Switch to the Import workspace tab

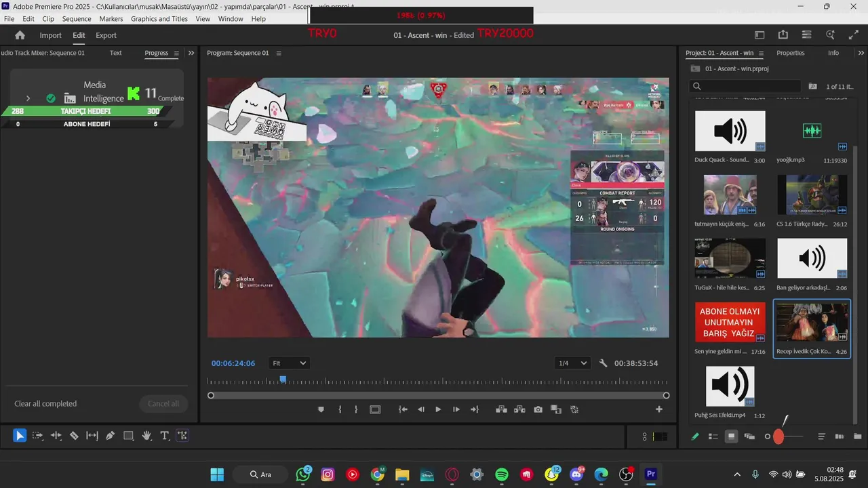tap(50, 35)
